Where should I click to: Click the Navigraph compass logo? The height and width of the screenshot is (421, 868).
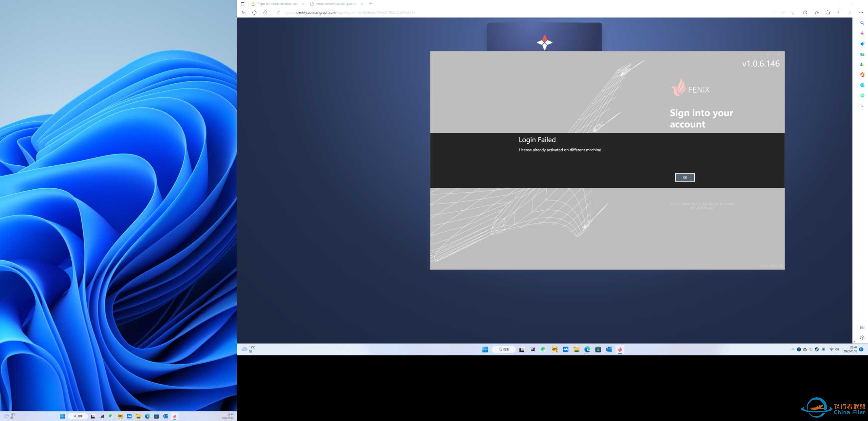click(x=545, y=42)
